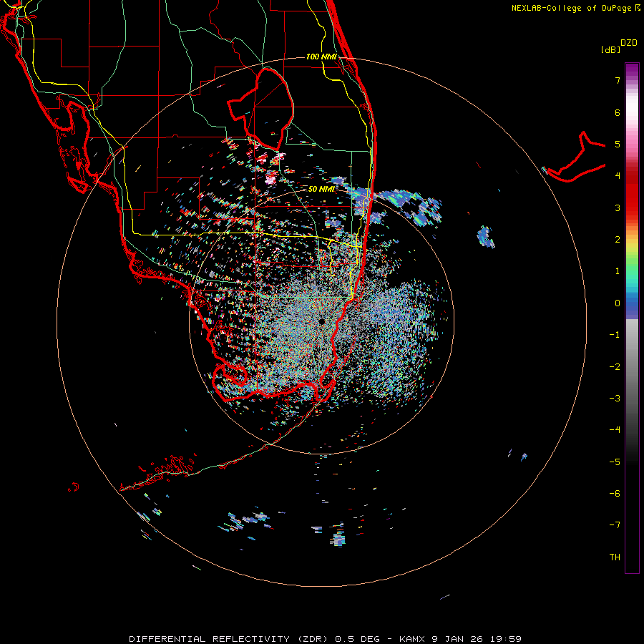644x644 pixels.
Task: Click the DZD product label above color scale
Action: click(x=629, y=43)
